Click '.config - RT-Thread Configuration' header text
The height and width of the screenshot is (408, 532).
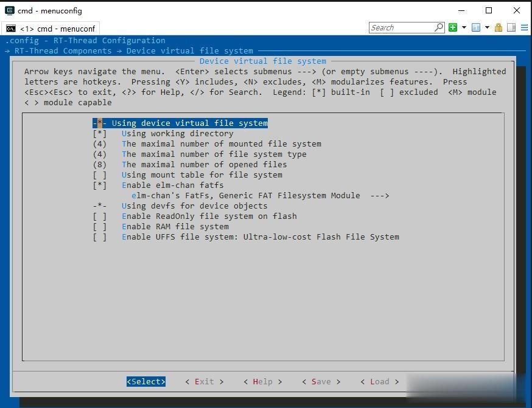[85, 41]
